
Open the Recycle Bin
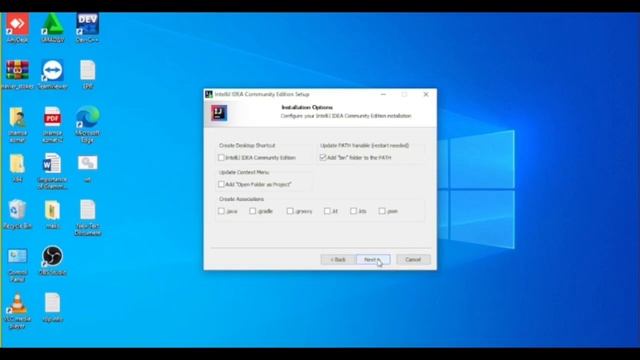[x=17, y=214]
